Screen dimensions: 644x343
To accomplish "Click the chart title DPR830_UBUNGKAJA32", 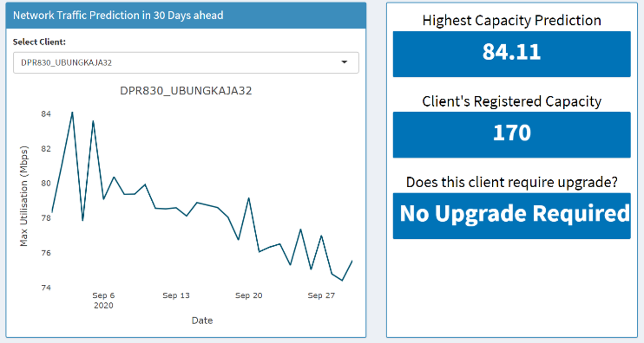I will (186, 91).
